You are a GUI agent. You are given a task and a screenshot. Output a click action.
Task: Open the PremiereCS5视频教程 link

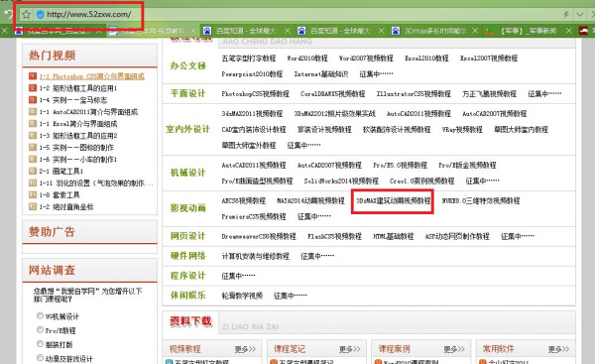(254, 217)
